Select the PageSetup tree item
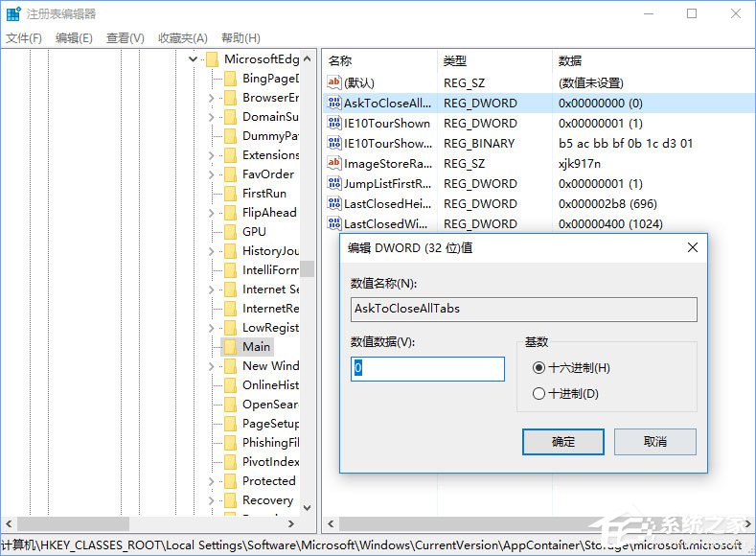This screenshot has width=756, height=556. point(270,424)
